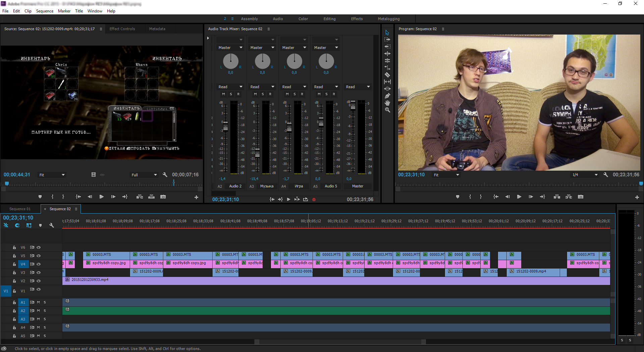Add marker in the timeline header
This screenshot has height=352, width=644.
[x=40, y=225]
